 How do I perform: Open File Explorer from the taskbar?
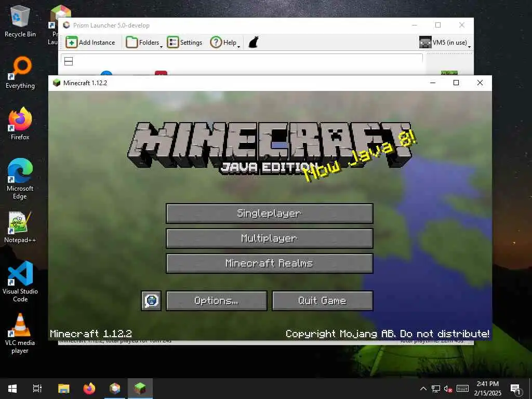[x=64, y=389]
